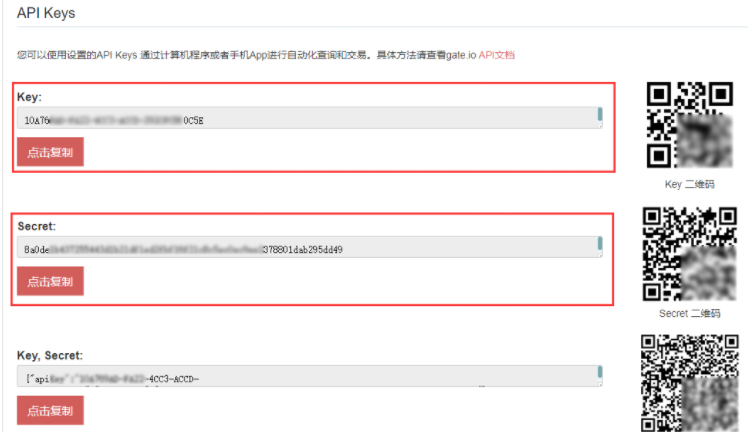Click scrollbar handle in Key, Secret field
The width and height of the screenshot is (748, 432).
pos(600,373)
